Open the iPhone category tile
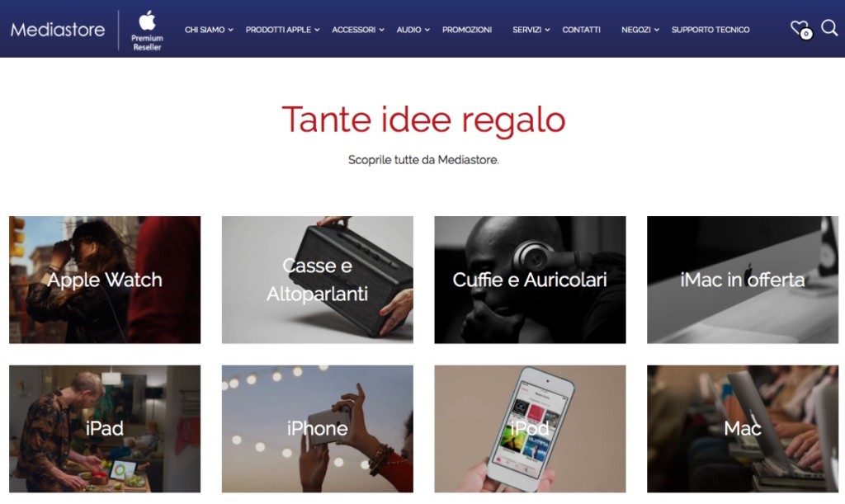This screenshot has height=504, width=845. pyautogui.click(x=318, y=429)
